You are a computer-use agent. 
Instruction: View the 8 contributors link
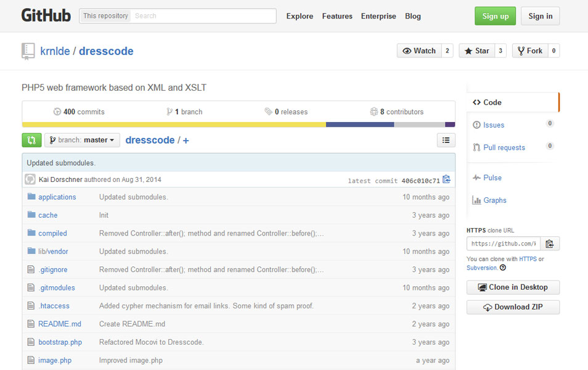397,112
